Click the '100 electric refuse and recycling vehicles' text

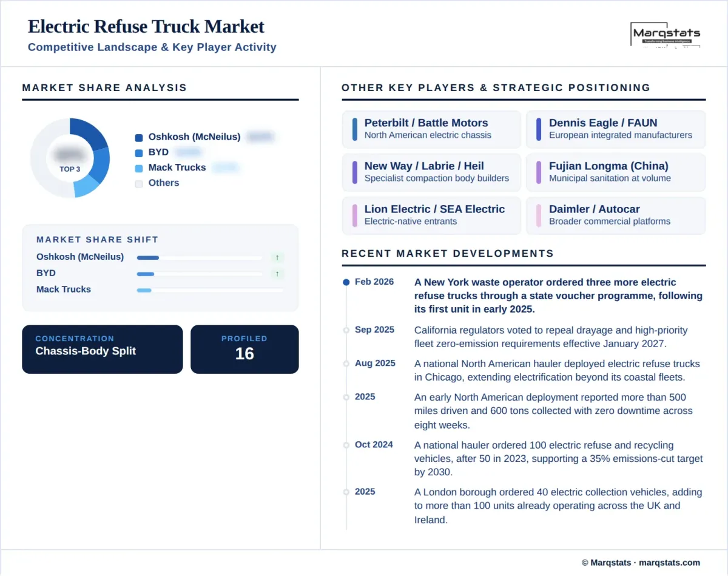[558, 458]
